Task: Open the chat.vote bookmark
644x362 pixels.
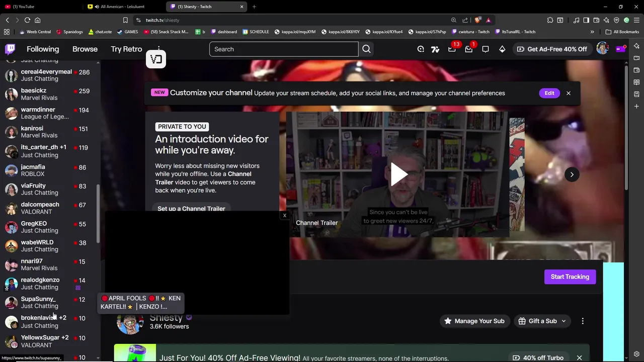Action: [100, 32]
